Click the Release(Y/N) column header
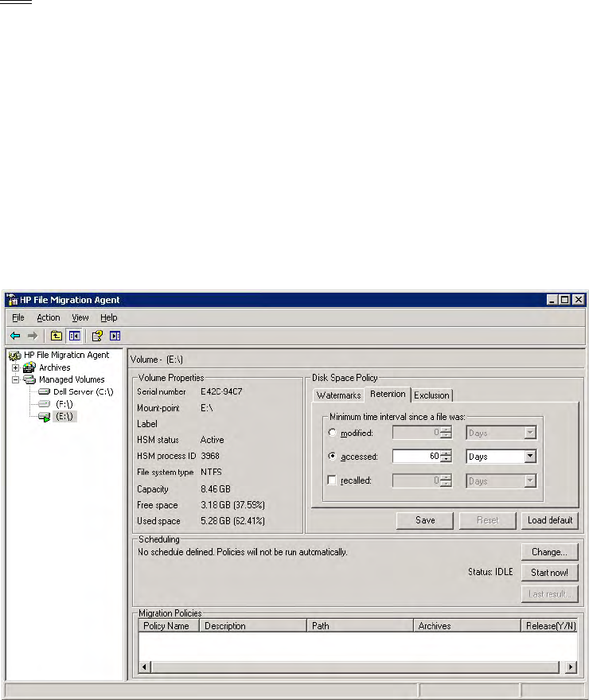 click(550, 626)
